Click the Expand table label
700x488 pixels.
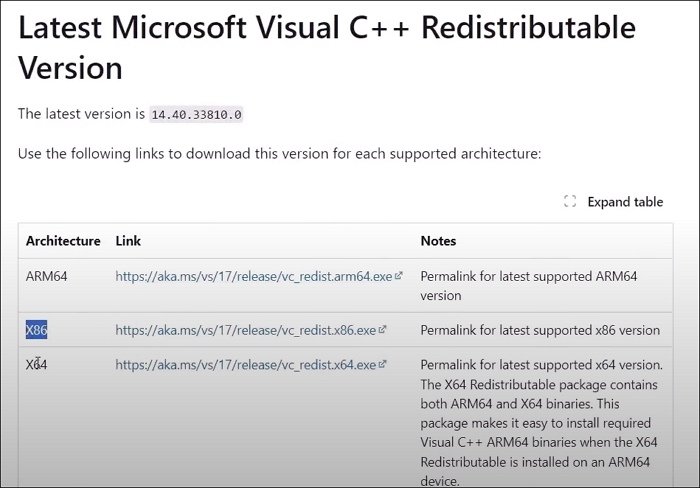625,202
